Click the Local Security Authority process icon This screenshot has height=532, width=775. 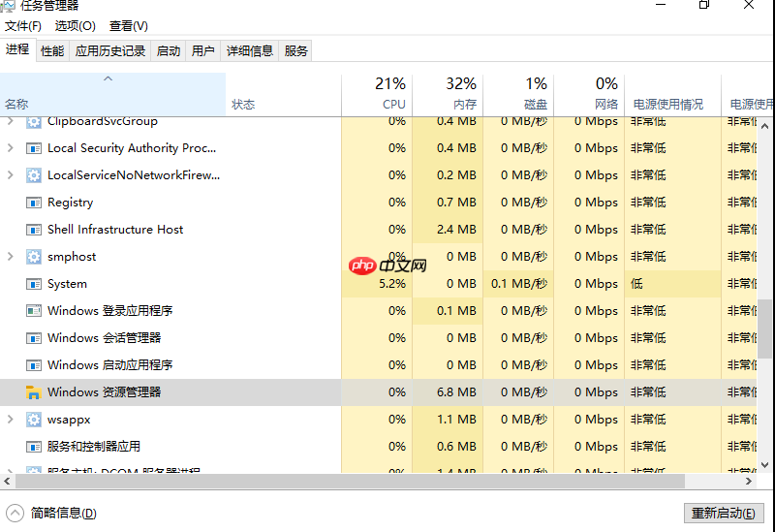coord(34,148)
